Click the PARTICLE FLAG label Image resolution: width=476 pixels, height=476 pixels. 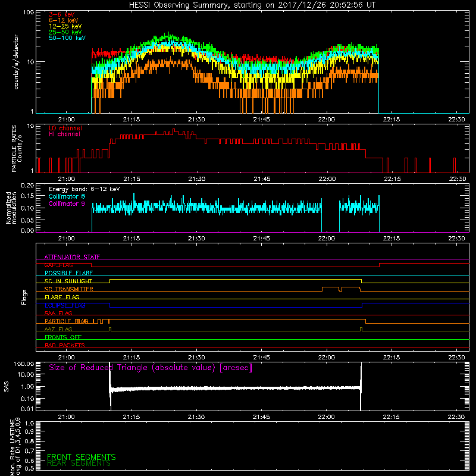tap(67, 321)
